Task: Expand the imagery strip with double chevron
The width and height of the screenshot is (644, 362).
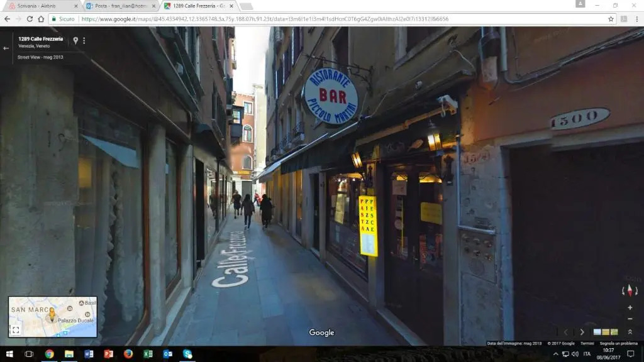Action: pos(630,332)
